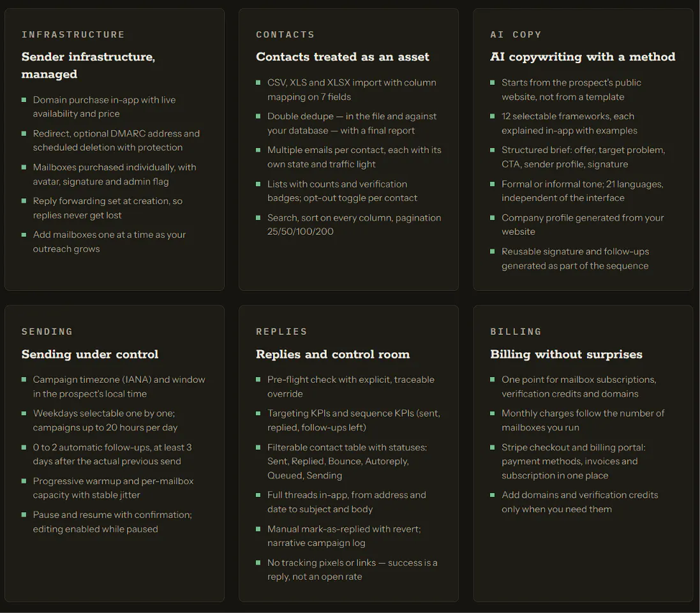
Task: Click the bullet next to 'CSV, XLS and XLSX import'
Action: point(258,82)
